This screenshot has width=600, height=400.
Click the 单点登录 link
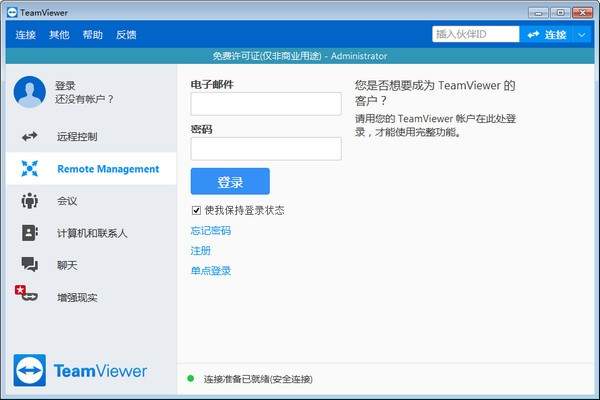click(210, 271)
